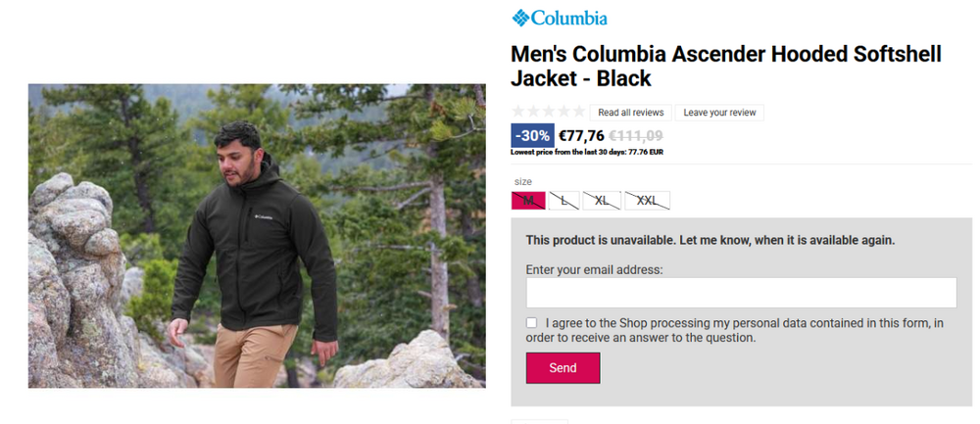Screen dimensions: 980x424
Task: Select size M
Action: 528,201
